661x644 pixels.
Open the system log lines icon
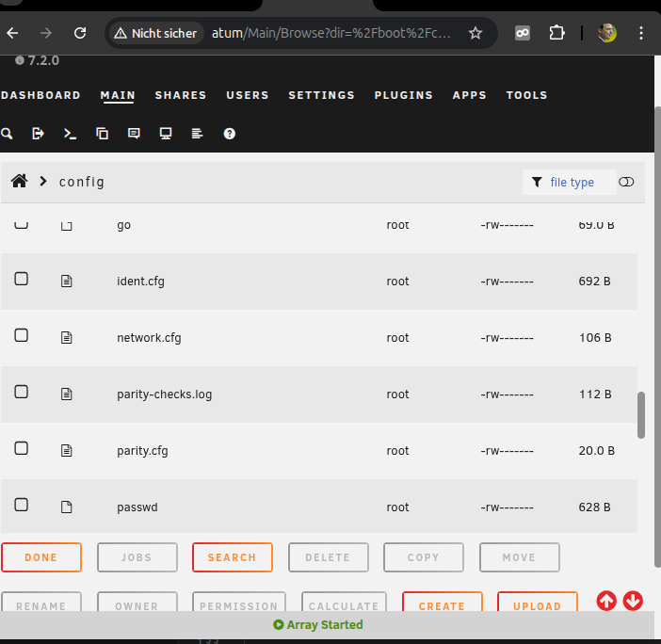click(x=198, y=134)
